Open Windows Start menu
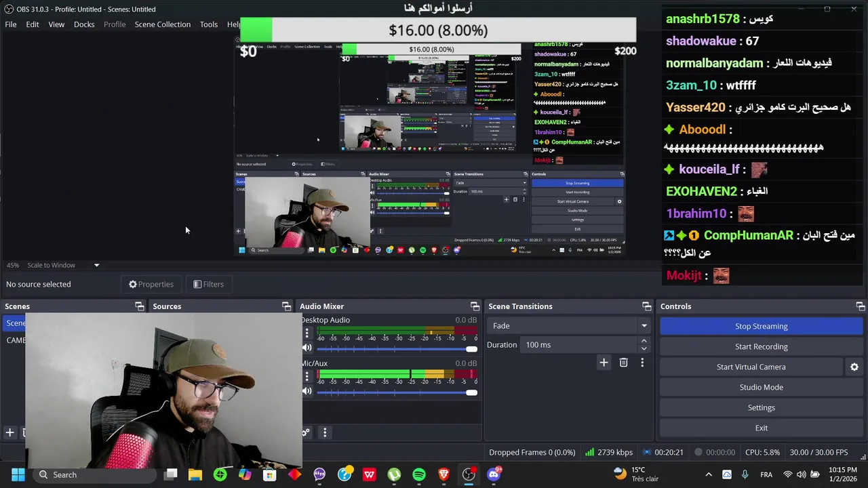868x488 pixels. coord(18,474)
